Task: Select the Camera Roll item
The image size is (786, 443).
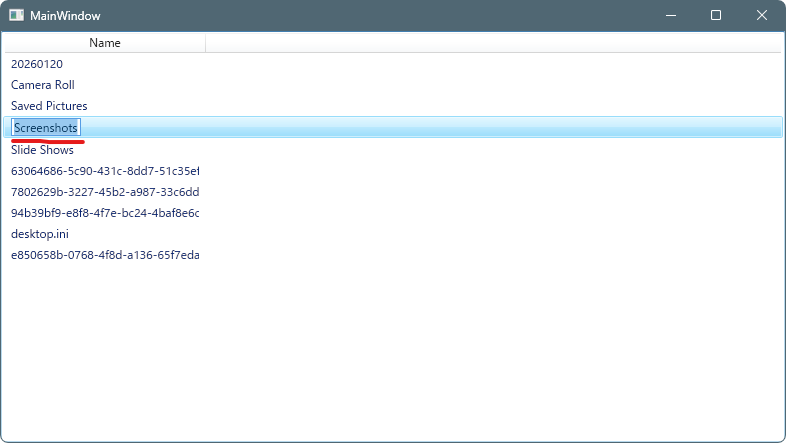Action: click(x=43, y=85)
